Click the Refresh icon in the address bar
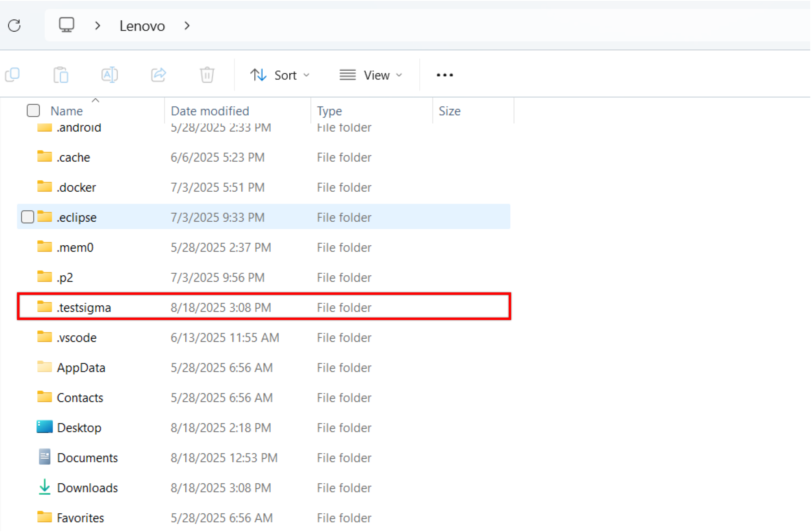Image resolution: width=811 pixels, height=532 pixels. click(x=13, y=26)
